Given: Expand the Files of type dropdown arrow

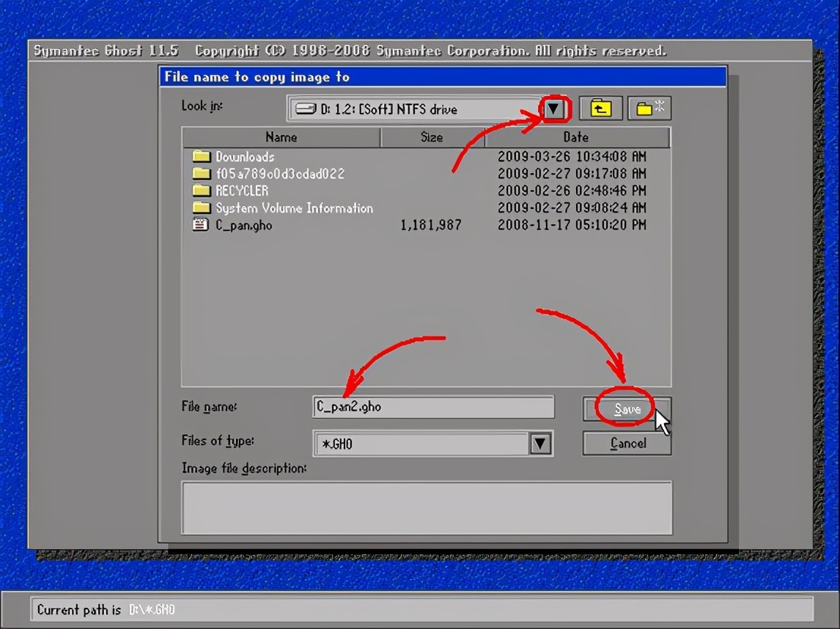Looking at the screenshot, I should [x=540, y=444].
